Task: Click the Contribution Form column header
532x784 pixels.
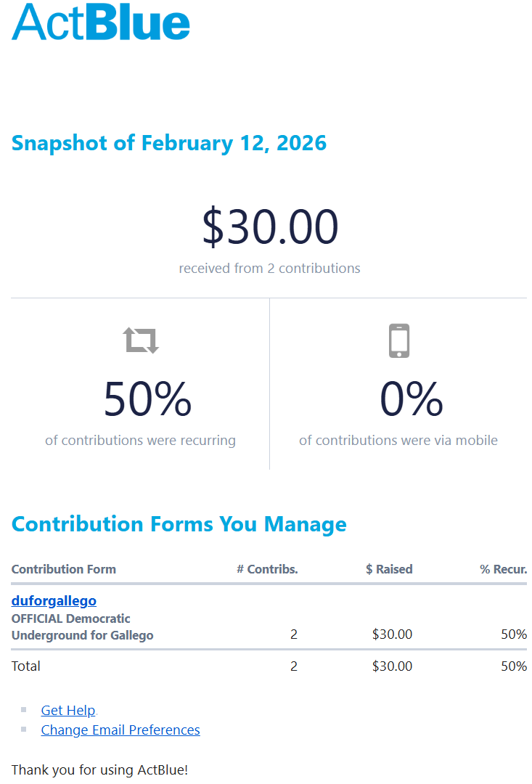Action: pyautogui.click(x=63, y=569)
